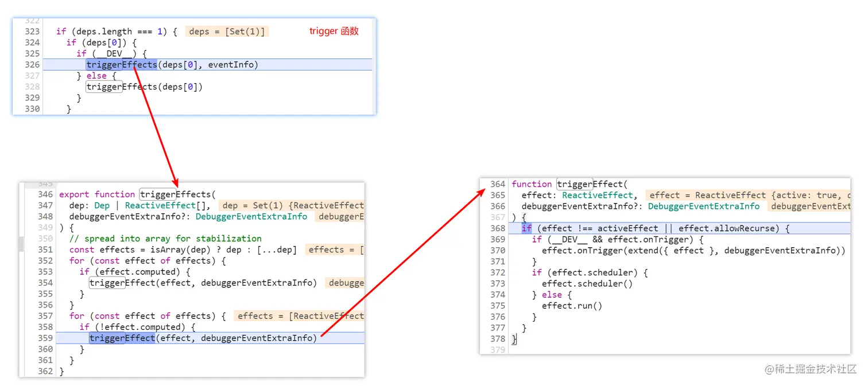This screenshot has height=386, width=868.
Task: Click 'if (!effect.computed)' on line 358
Action: point(133,327)
